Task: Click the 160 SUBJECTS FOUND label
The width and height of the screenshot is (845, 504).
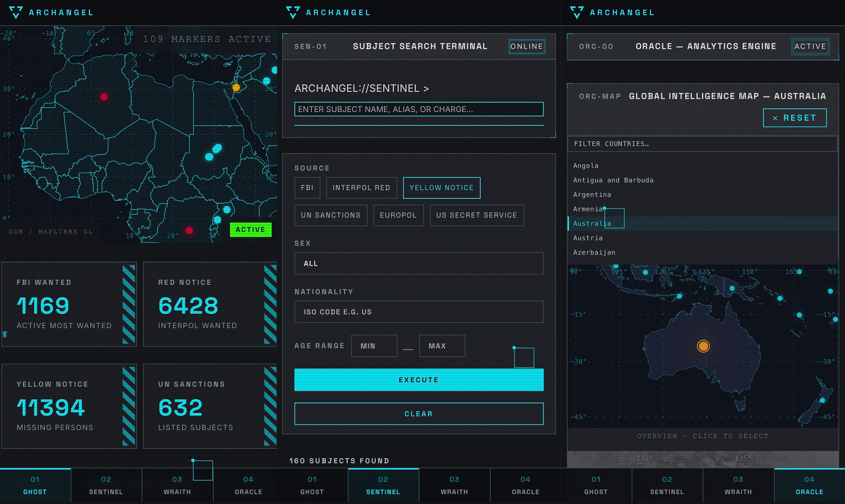Action: [339, 461]
